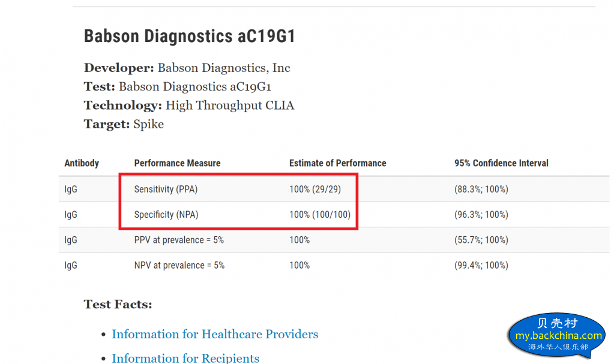Select the Performance Measure column header

[x=178, y=163]
